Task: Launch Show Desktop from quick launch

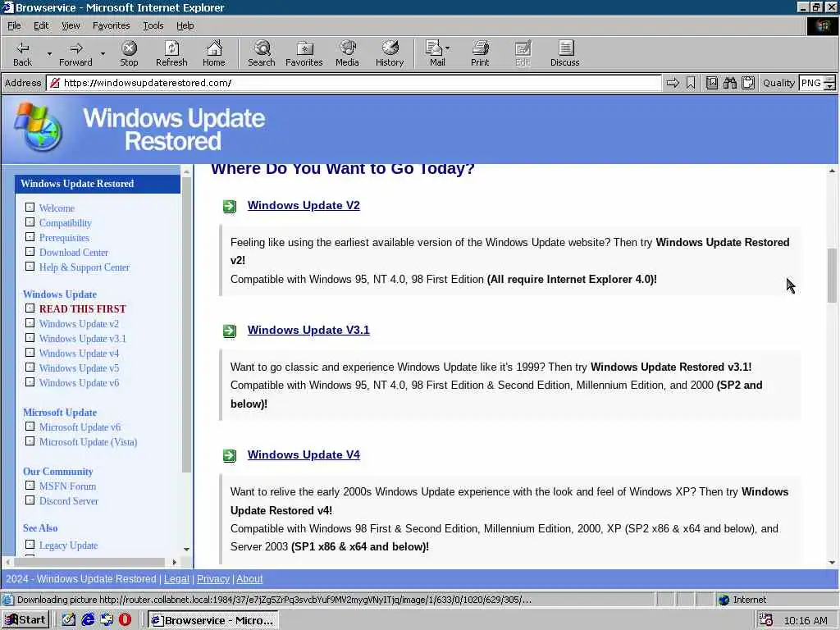Action: click(69, 620)
